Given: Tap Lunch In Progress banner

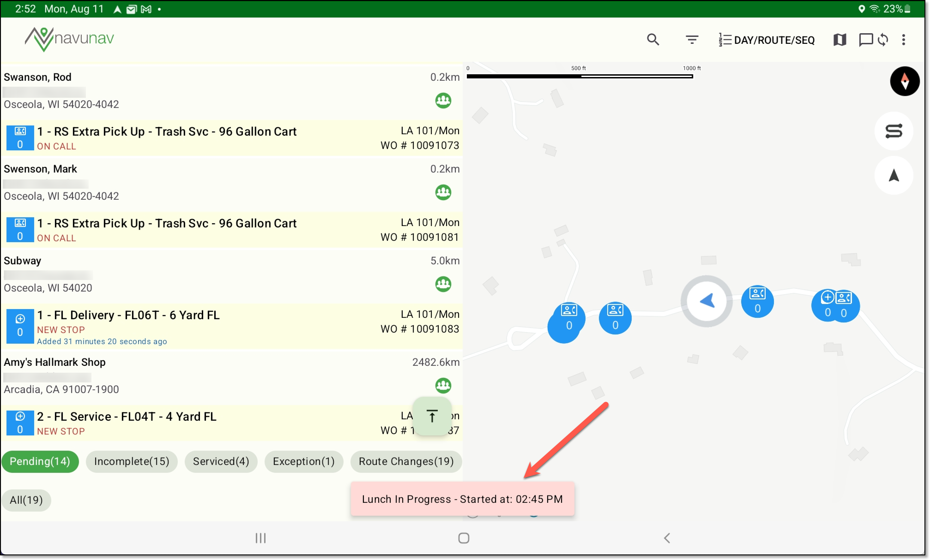Looking at the screenshot, I should pos(462,499).
